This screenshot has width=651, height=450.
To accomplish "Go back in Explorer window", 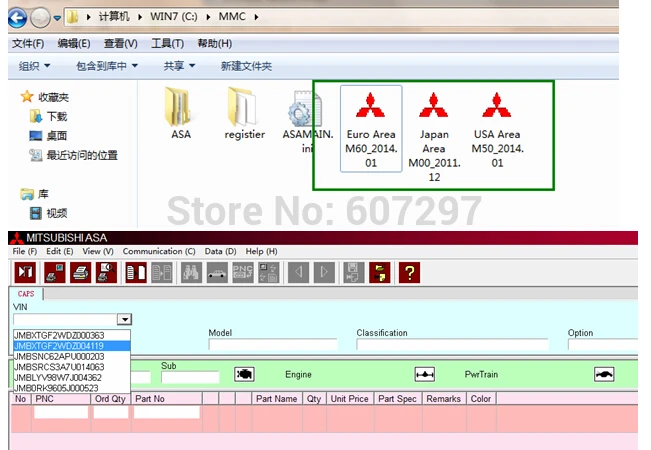I will click(x=17, y=17).
